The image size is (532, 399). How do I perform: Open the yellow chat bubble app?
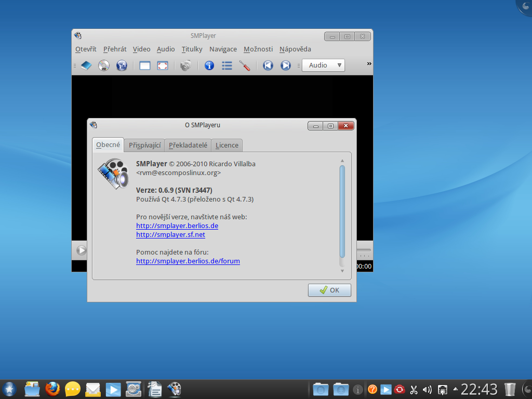[73, 389]
